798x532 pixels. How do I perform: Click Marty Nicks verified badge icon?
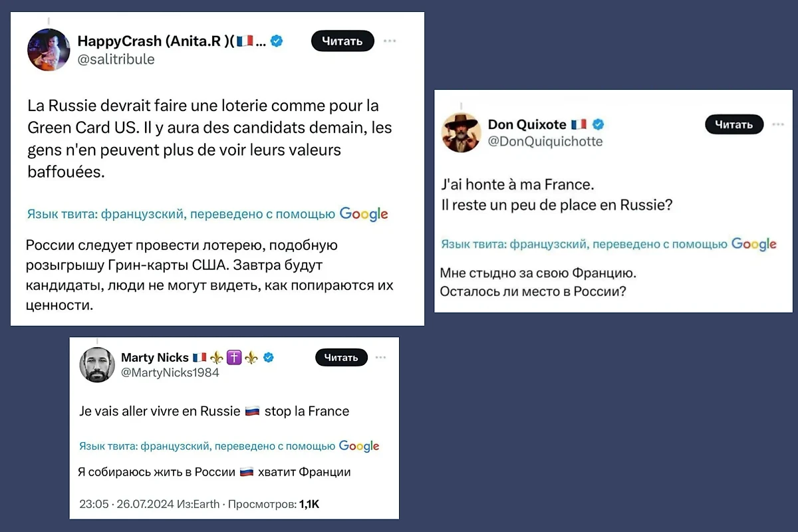pos(269,358)
